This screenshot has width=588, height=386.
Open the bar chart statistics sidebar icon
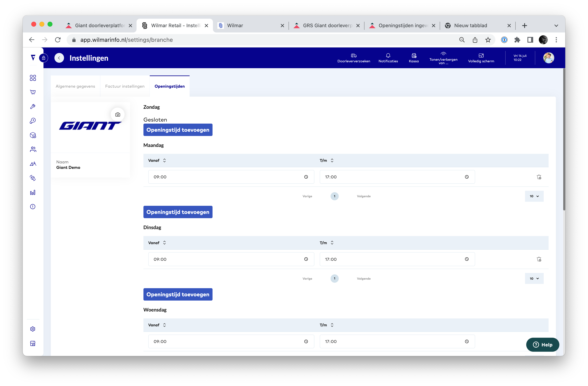point(33,193)
